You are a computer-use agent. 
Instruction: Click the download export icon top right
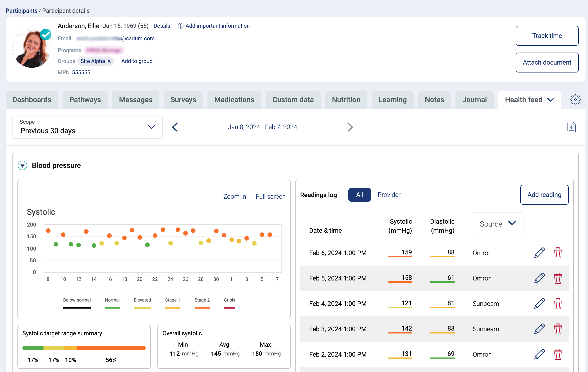(x=572, y=127)
